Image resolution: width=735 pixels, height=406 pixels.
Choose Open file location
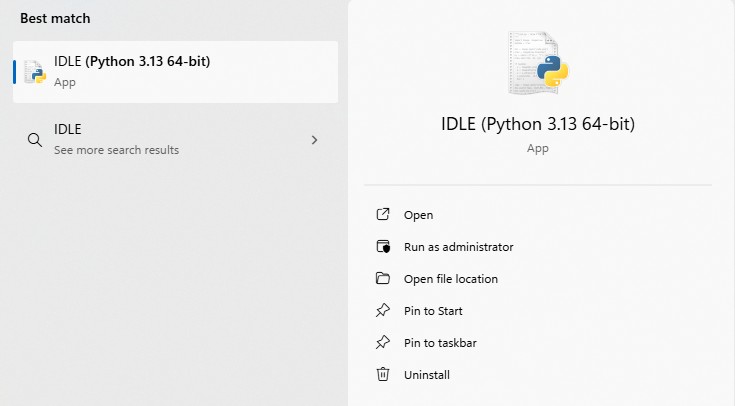point(451,279)
